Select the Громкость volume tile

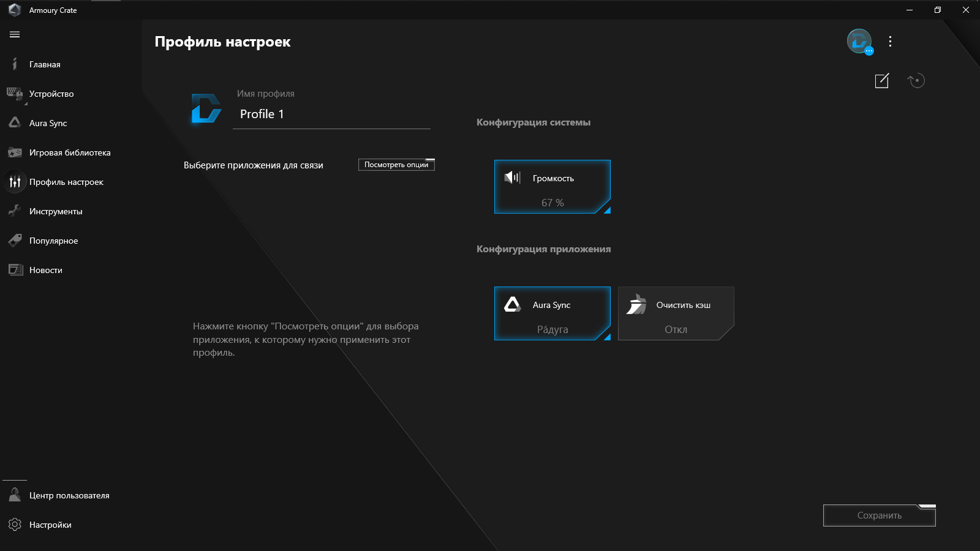pos(552,187)
